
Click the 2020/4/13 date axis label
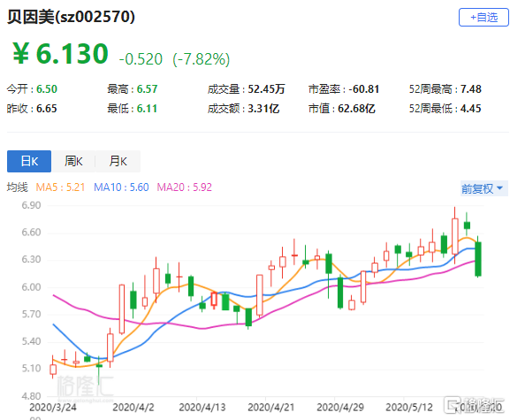[202, 408]
